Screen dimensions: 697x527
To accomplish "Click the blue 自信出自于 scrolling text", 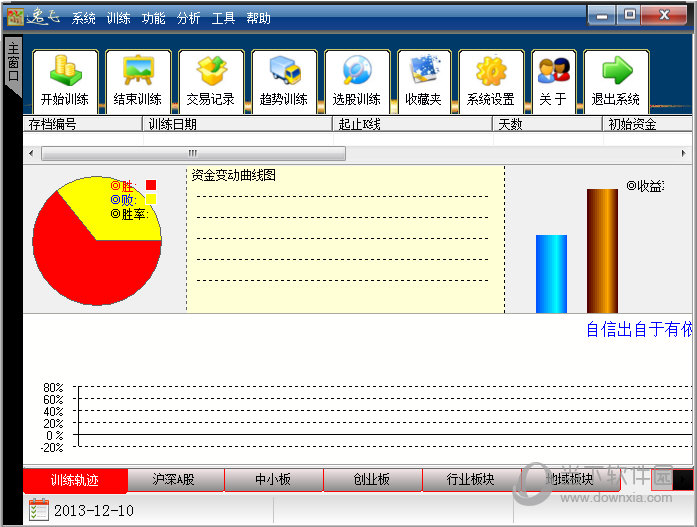I will [639, 330].
